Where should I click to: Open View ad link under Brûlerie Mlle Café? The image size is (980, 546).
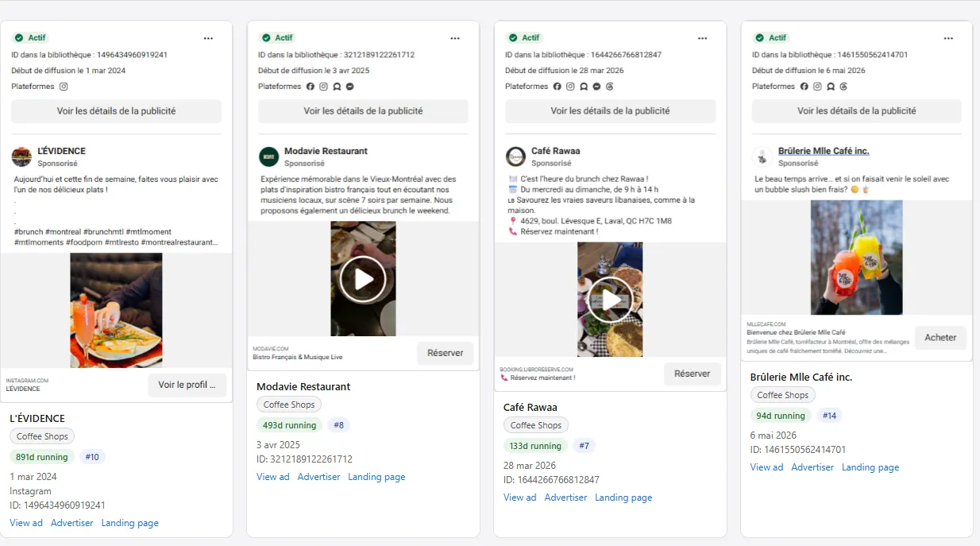pos(767,467)
